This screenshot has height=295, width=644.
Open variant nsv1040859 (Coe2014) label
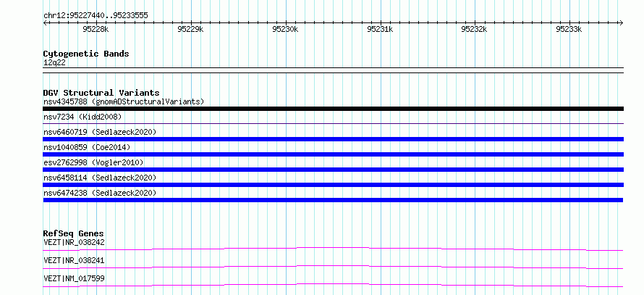(88, 147)
